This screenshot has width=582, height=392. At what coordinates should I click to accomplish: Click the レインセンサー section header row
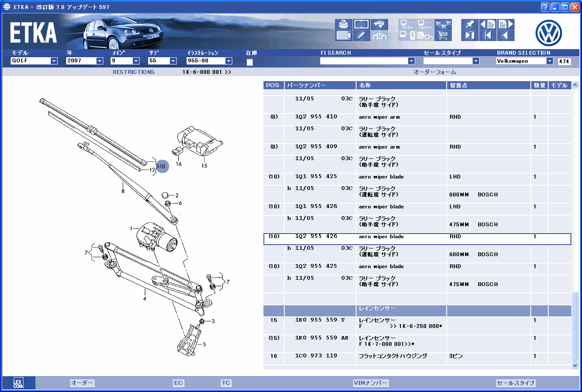tap(418, 311)
